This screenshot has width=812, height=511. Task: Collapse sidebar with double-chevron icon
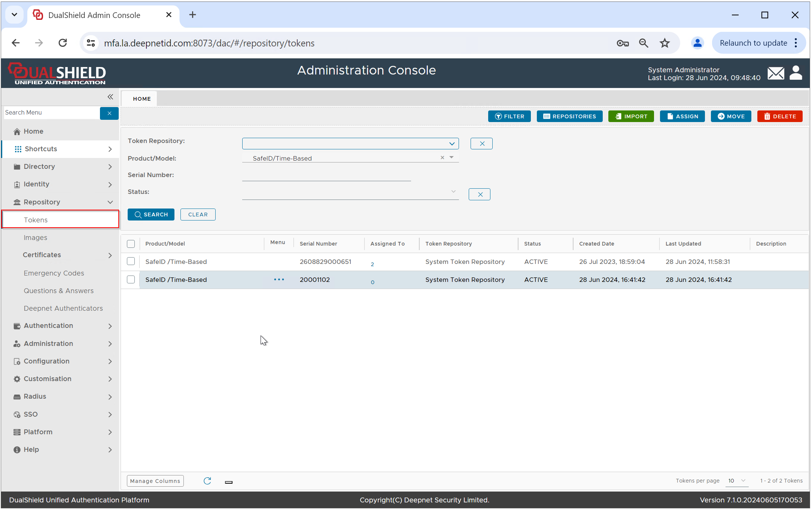[x=110, y=97]
